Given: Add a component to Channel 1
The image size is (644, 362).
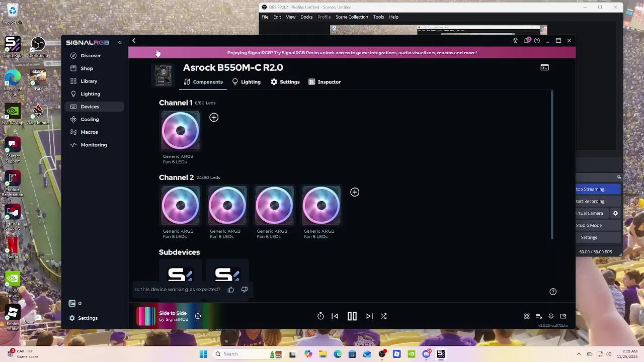Looking at the screenshot, I should point(214,118).
